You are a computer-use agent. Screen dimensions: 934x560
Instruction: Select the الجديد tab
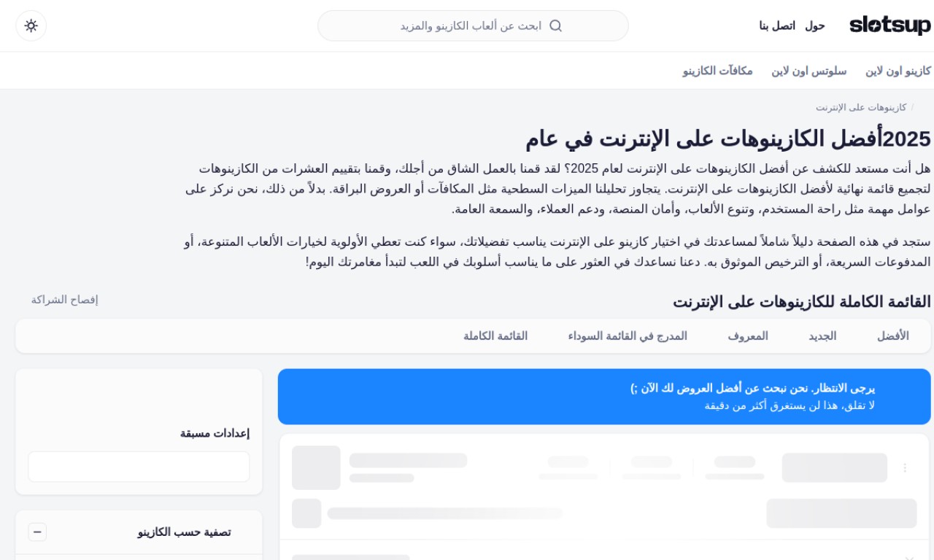822,336
